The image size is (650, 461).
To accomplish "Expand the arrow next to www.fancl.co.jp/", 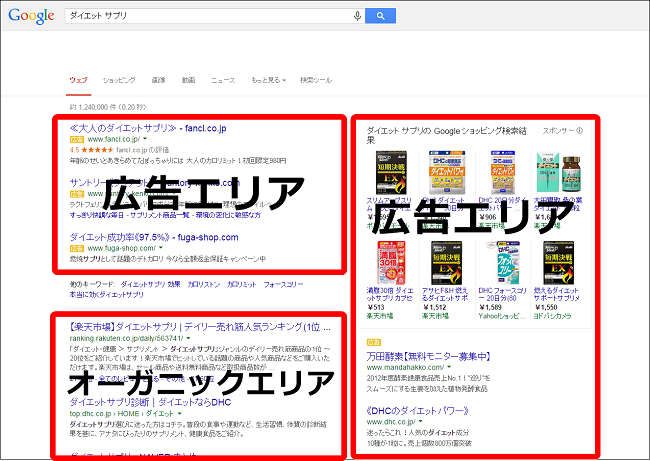I will 145,139.
